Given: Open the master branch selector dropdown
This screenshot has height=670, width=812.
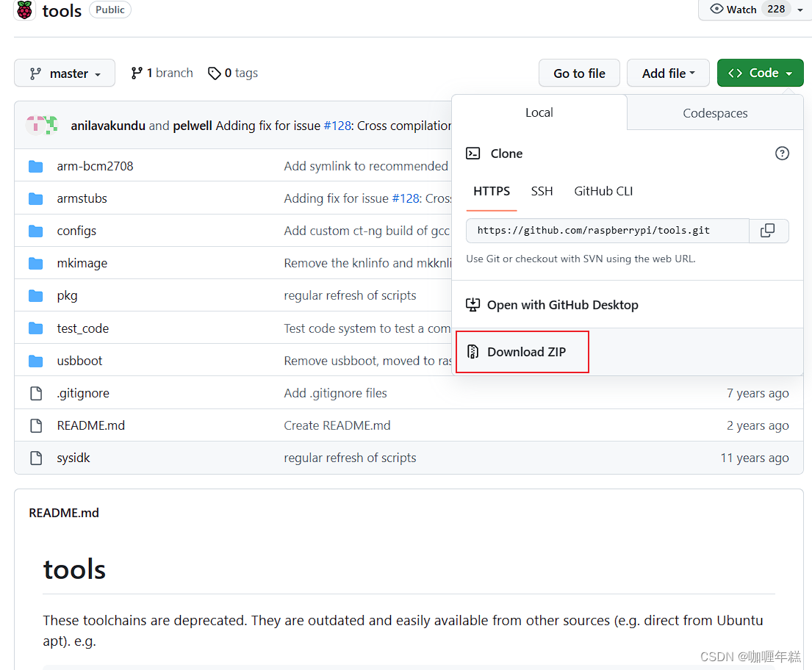Looking at the screenshot, I should (x=65, y=73).
